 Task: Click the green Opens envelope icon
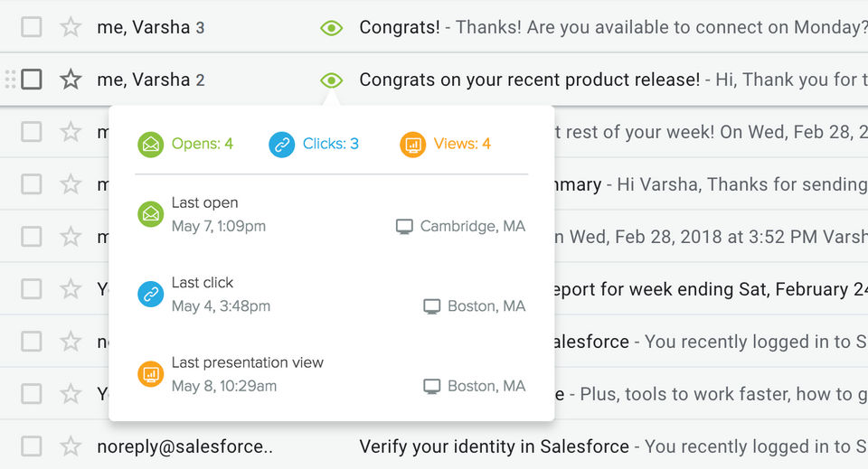click(150, 144)
